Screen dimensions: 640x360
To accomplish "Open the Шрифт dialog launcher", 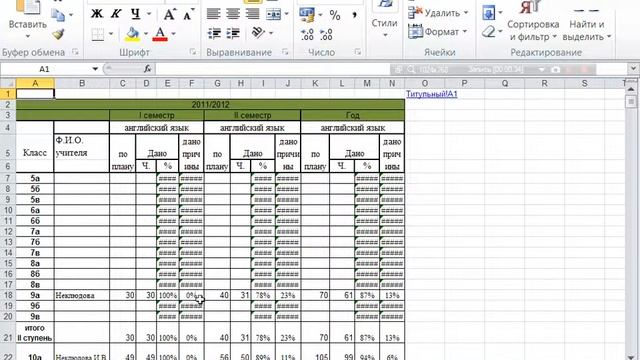I will 192,52.
